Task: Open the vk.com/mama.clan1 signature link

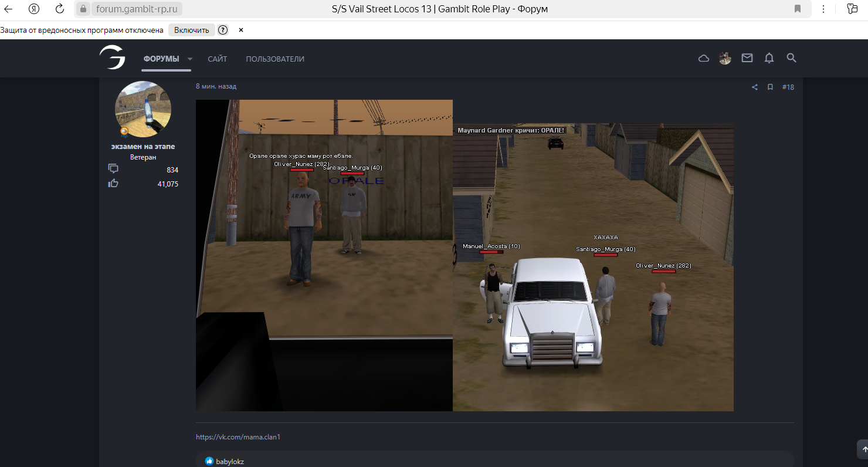Action: coord(238,437)
